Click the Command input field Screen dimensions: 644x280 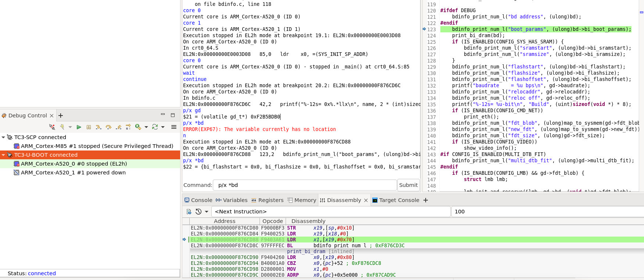click(x=305, y=185)
